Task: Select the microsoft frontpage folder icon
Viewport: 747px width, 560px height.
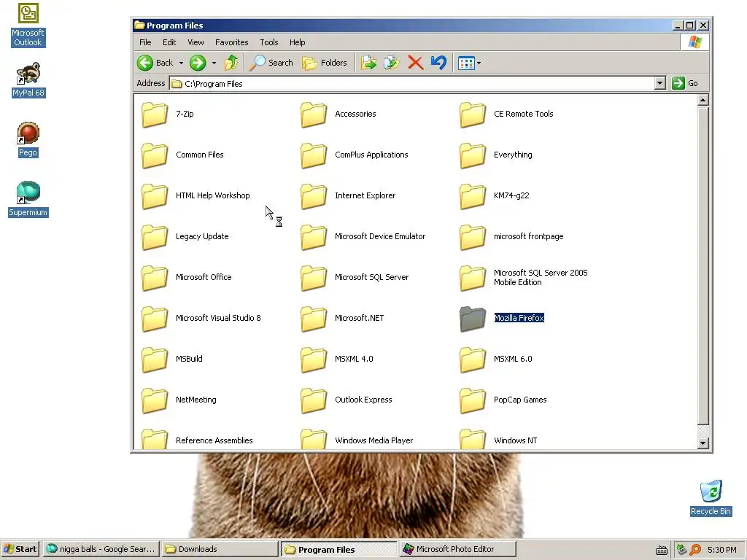Action: click(x=473, y=237)
